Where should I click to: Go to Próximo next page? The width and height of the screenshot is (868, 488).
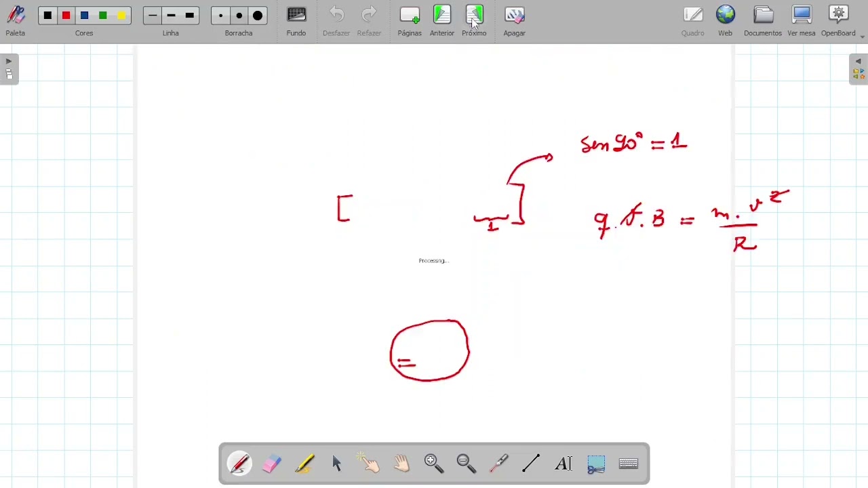pyautogui.click(x=474, y=20)
